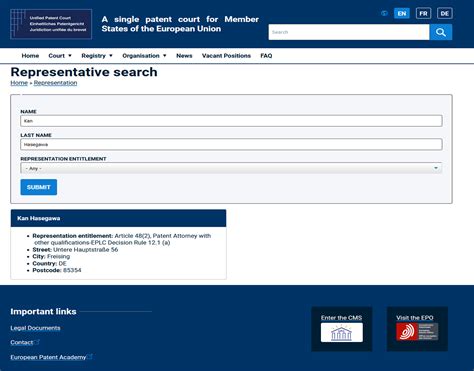Select the Street: Untere Hauptstraße 56 text
This screenshot has height=371, width=474.
pos(75,250)
